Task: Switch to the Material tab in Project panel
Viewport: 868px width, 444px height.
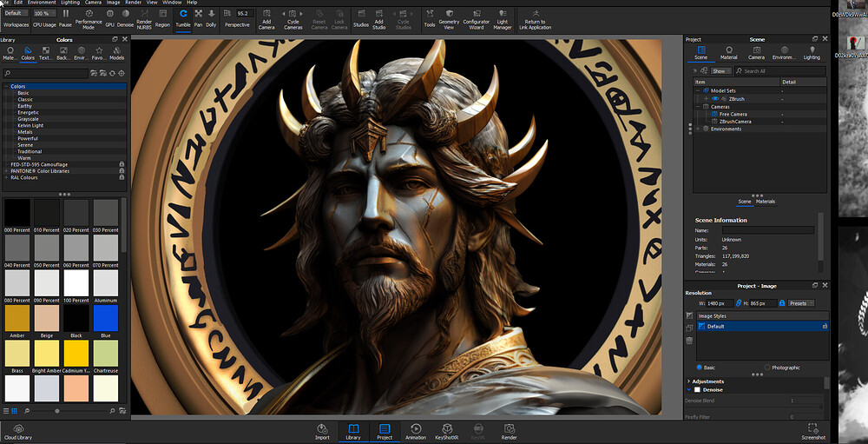Action: tap(729, 53)
